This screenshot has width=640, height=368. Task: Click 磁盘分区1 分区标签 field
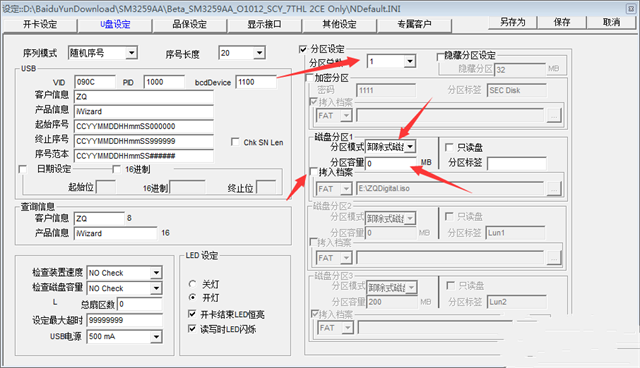pyautogui.click(x=517, y=164)
